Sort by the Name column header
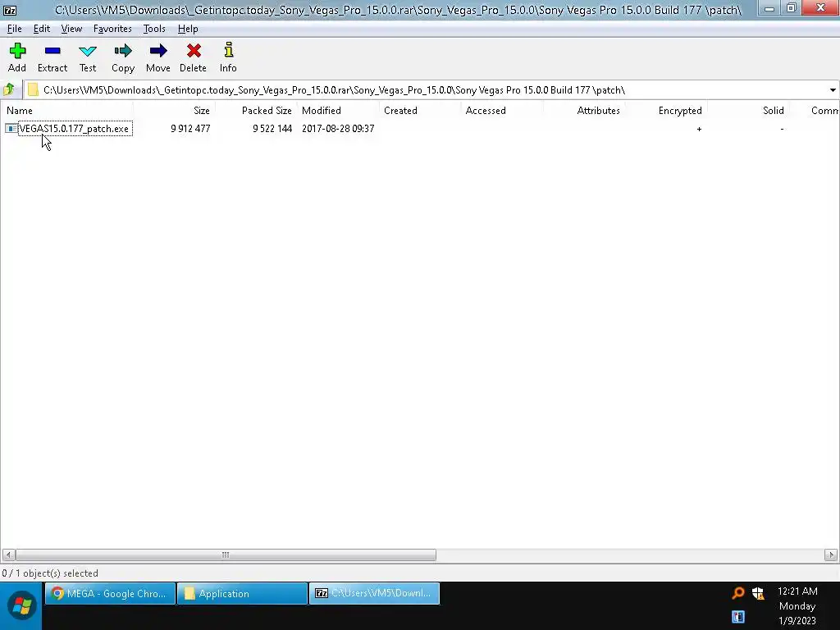The height and width of the screenshot is (630, 840). (x=67, y=111)
